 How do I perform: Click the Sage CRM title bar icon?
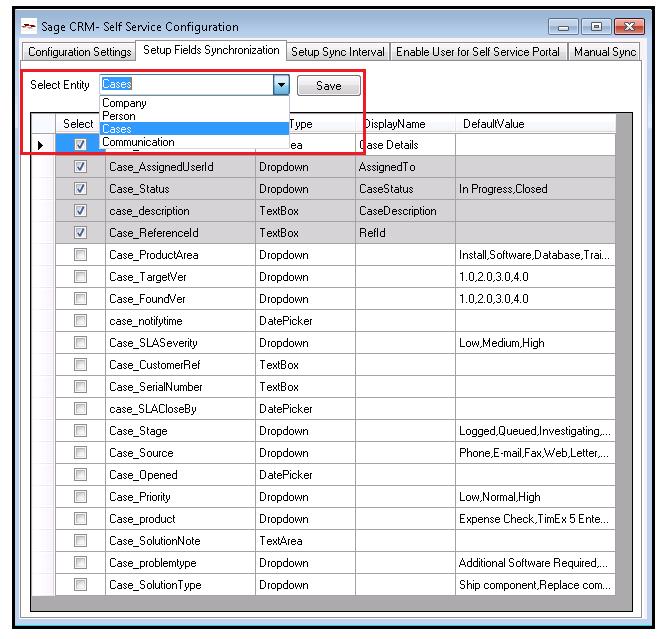(x=29, y=26)
